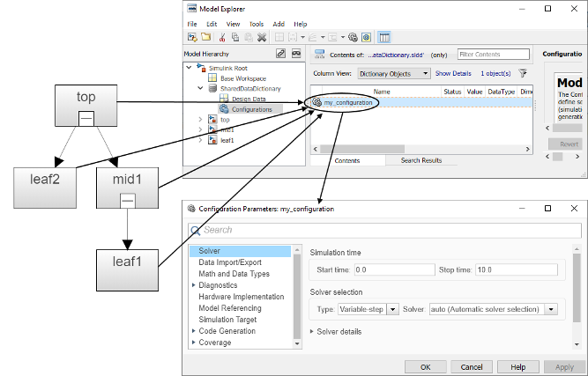Click OK in Configuration Parameters

(x=426, y=367)
